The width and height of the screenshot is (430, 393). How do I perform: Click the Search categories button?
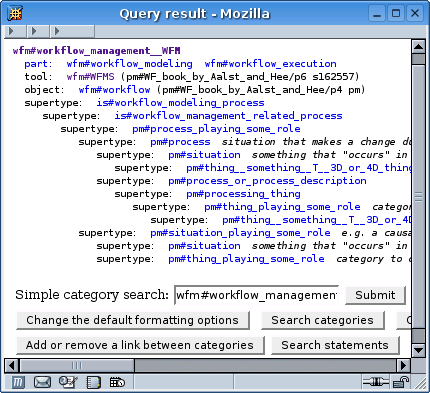322,320
